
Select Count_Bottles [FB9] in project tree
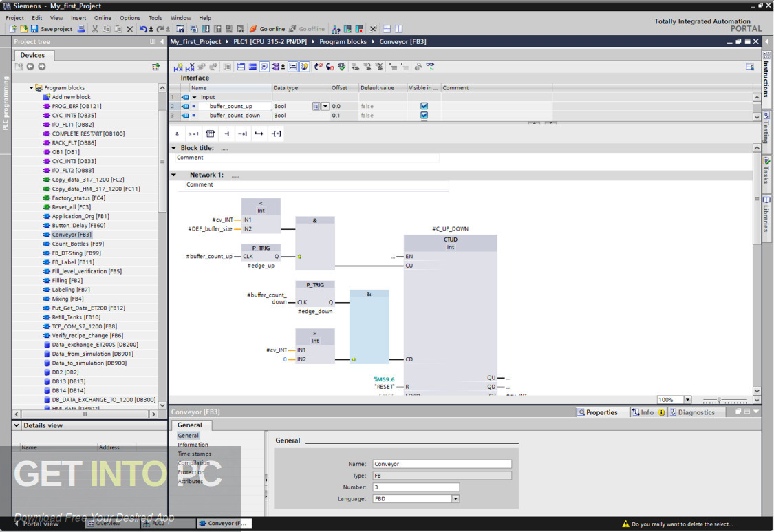click(x=78, y=244)
